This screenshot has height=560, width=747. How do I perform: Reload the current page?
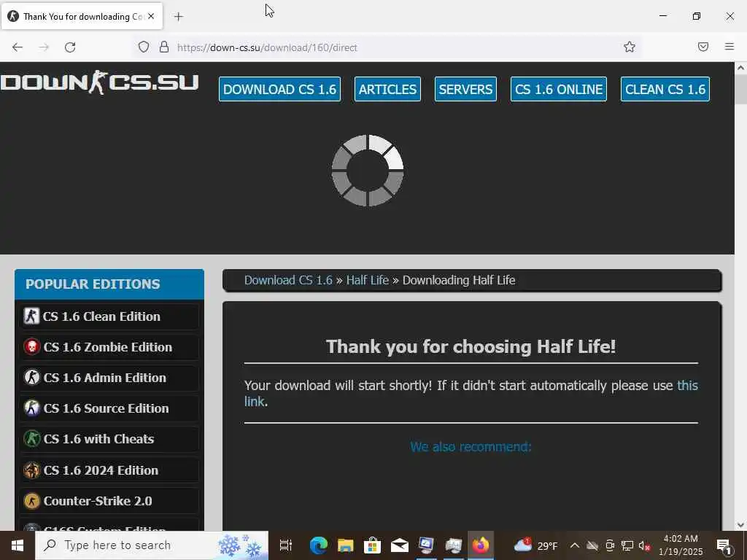point(70,47)
